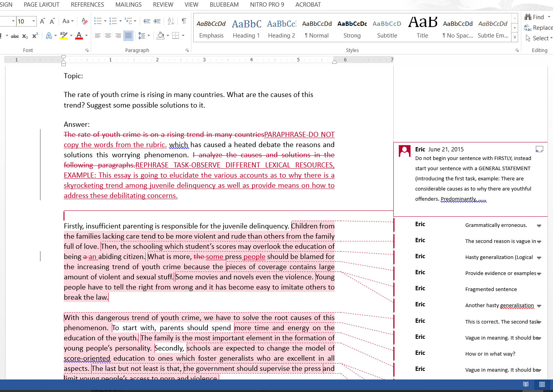Toggle the Justify alignment button
The image size is (553, 392).
128,36
